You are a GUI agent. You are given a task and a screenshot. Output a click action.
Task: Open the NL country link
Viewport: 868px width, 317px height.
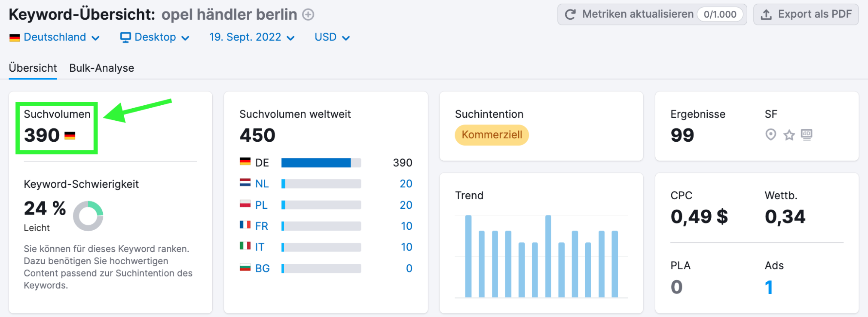coord(262,184)
